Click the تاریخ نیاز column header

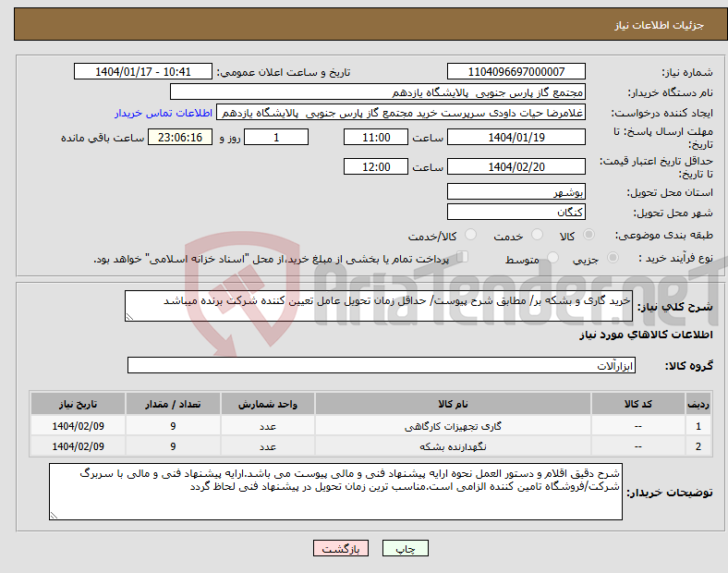point(78,404)
